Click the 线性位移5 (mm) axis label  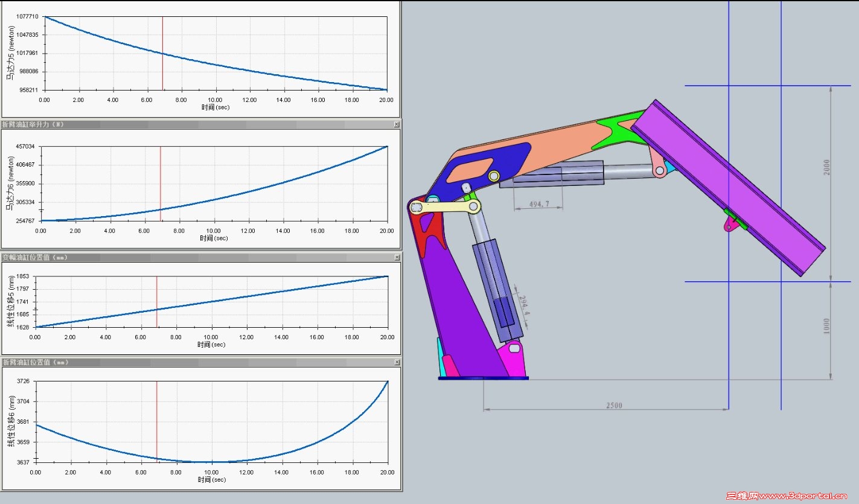[11, 302]
